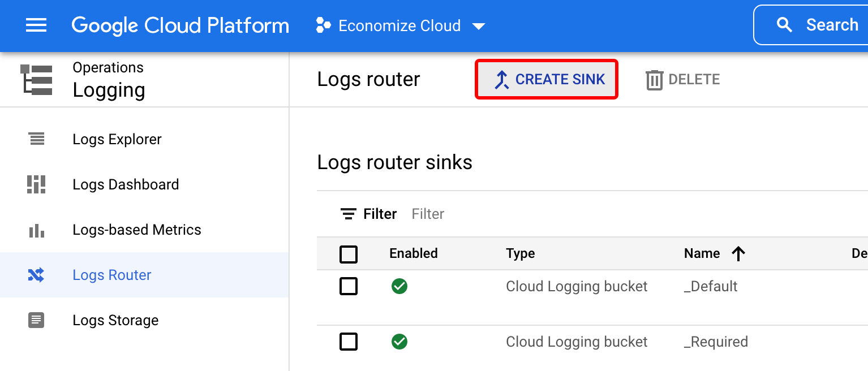This screenshot has height=371, width=868.
Task: Click the filter lines icon
Action: [349, 214]
